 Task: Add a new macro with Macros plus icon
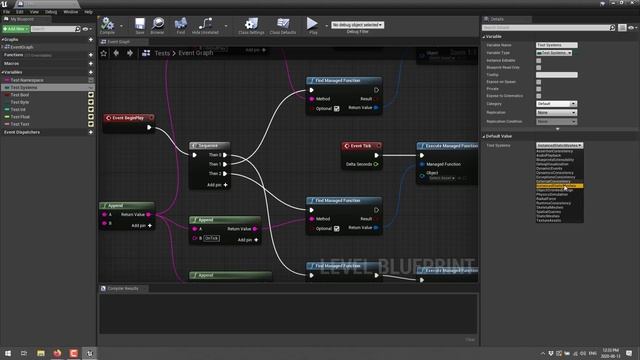(91, 64)
